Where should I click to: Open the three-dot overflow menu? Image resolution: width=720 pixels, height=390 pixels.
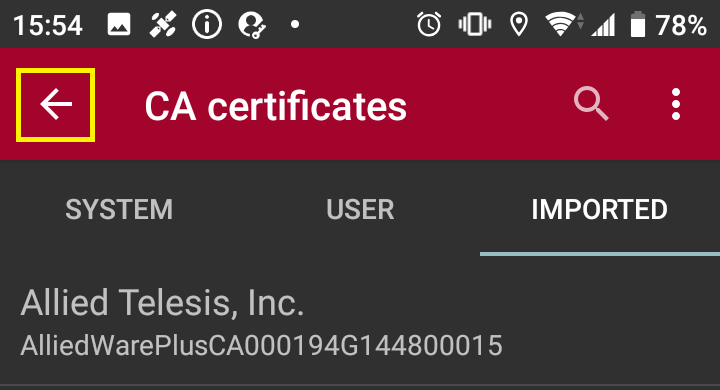tap(675, 104)
